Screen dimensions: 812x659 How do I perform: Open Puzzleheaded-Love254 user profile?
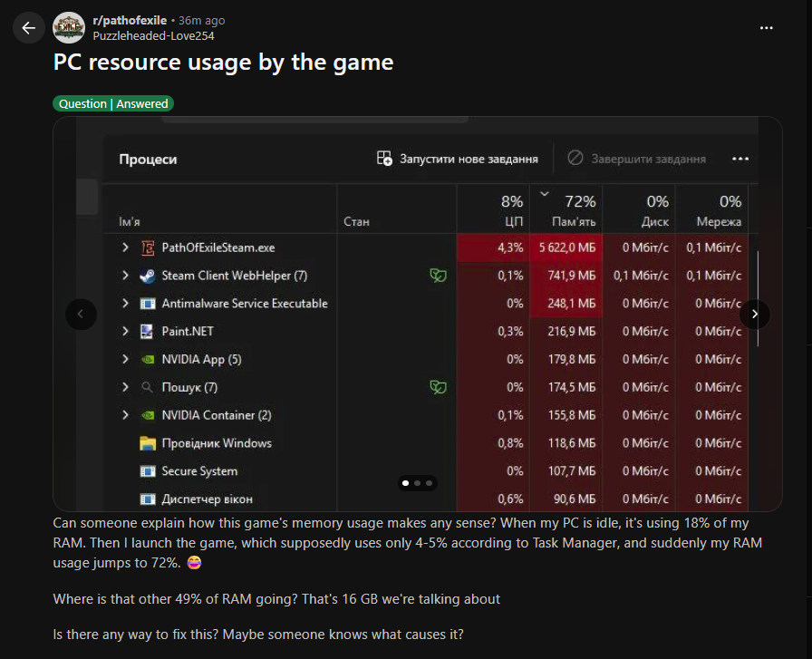click(153, 35)
